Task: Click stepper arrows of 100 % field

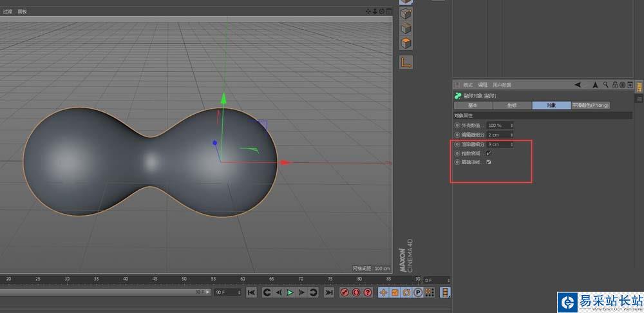Action: (x=512, y=126)
